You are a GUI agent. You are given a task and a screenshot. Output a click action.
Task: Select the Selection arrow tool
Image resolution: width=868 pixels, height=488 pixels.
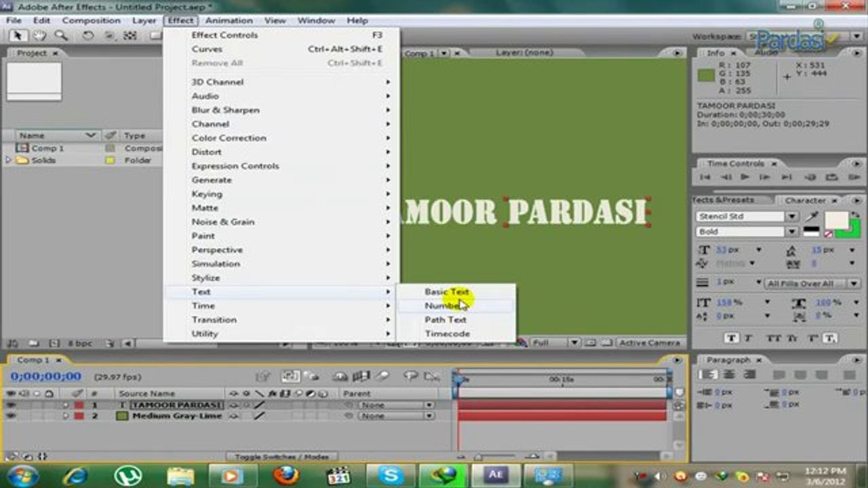pyautogui.click(x=18, y=36)
